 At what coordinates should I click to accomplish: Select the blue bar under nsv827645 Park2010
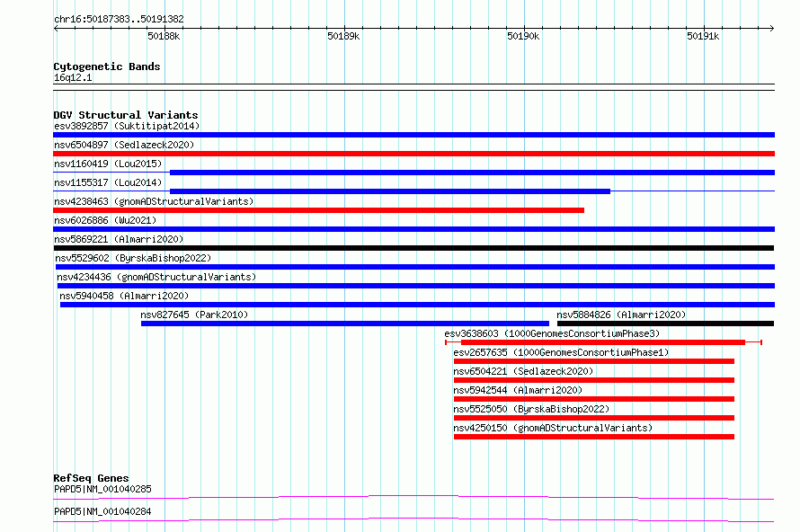(345, 324)
